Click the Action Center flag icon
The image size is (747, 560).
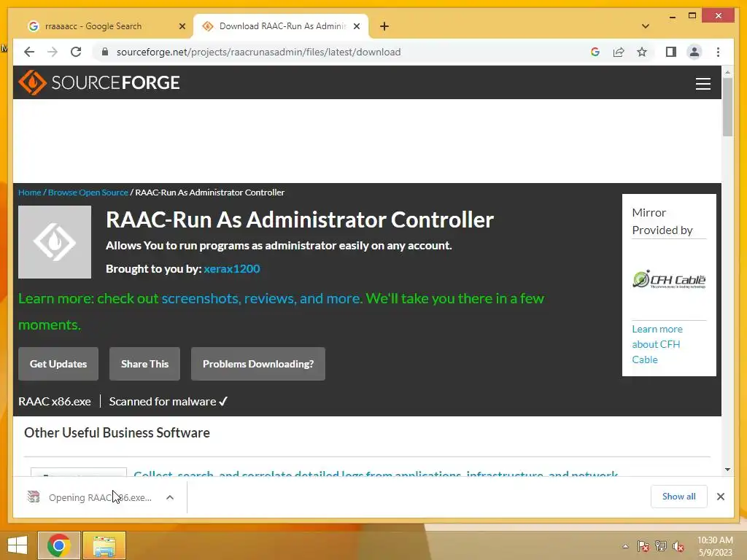coord(643,546)
